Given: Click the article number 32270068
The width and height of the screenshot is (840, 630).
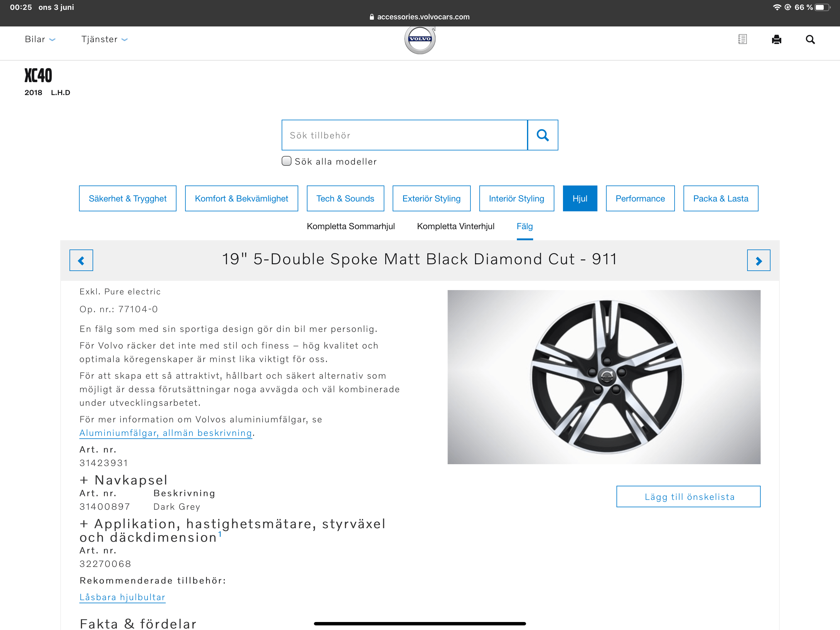Looking at the screenshot, I should 105,564.
